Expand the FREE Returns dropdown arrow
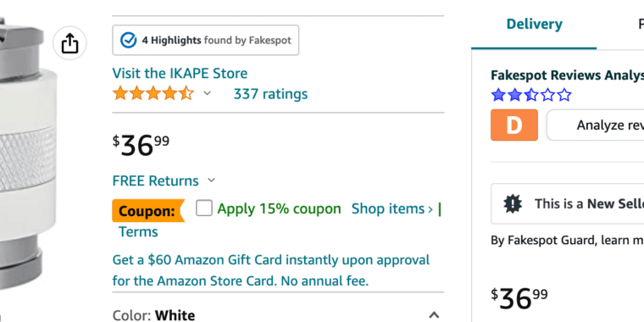This screenshot has height=322, width=644. coord(211,180)
